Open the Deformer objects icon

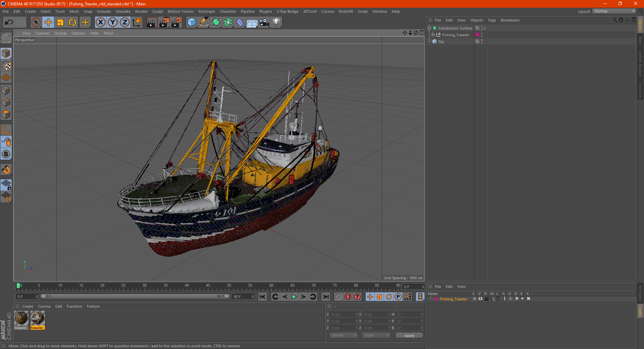pyautogui.click(x=240, y=22)
